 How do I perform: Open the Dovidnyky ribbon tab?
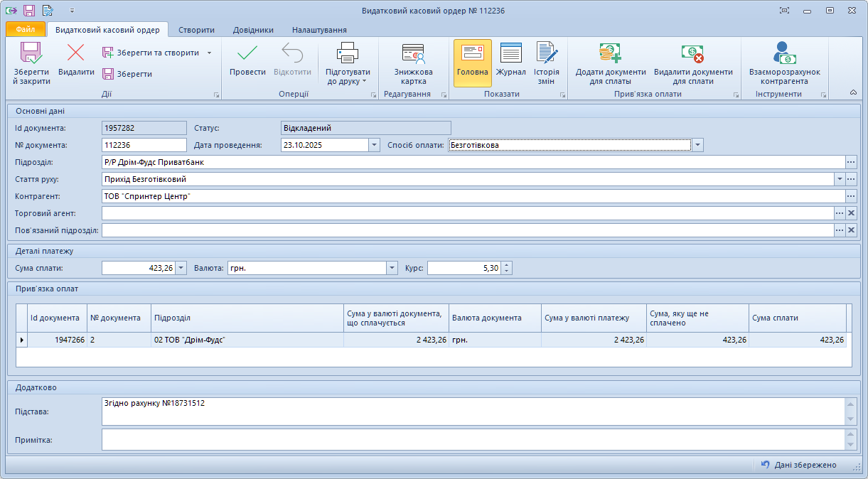click(253, 30)
